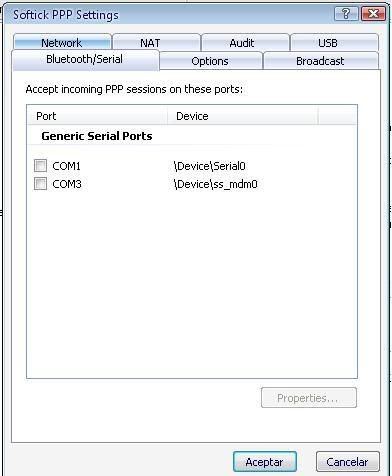The height and width of the screenshot is (476, 392).
Task: Switch to the Network tab
Action: coord(62,42)
